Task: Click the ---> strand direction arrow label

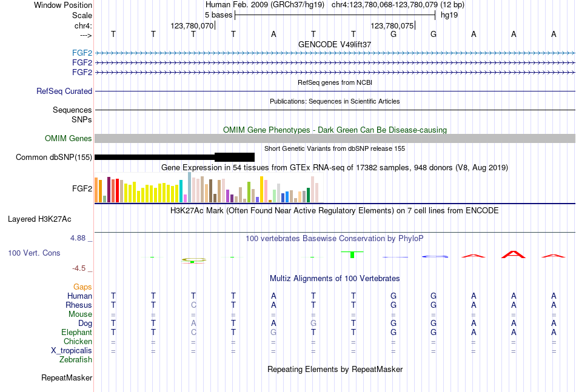Action: pyautogui.click(x=86, y=35)
